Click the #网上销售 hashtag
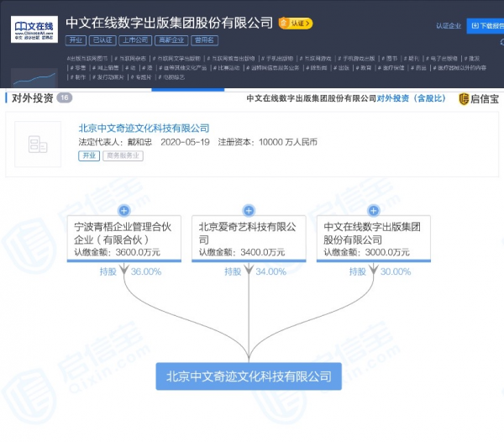 tap(106, 68)
